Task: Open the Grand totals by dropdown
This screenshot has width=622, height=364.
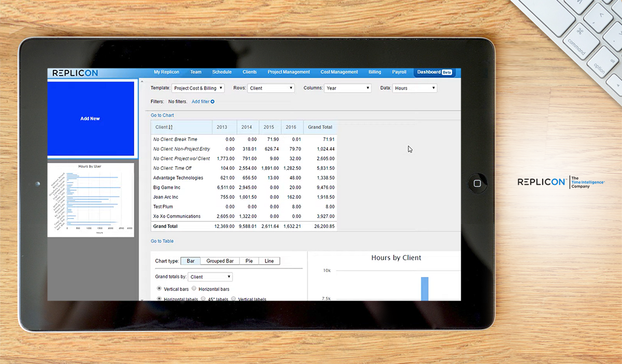Action: point(210,276)
